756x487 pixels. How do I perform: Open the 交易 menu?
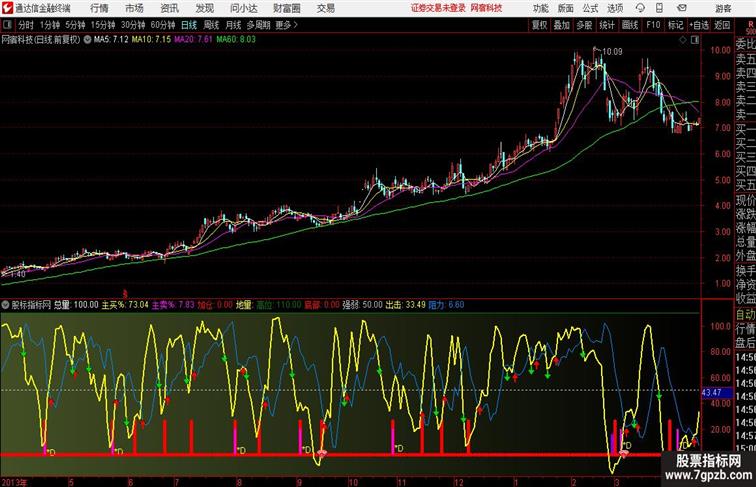click(x=325, y=8)
